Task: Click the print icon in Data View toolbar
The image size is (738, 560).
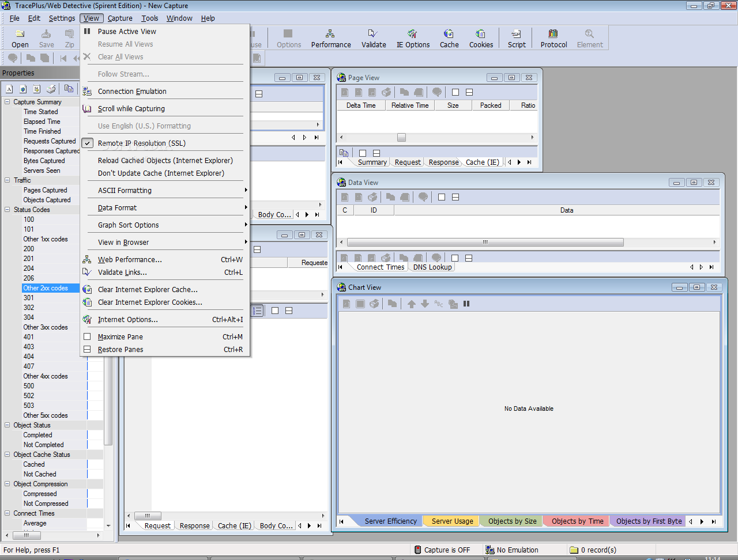Action: click(x=372, y=197)
